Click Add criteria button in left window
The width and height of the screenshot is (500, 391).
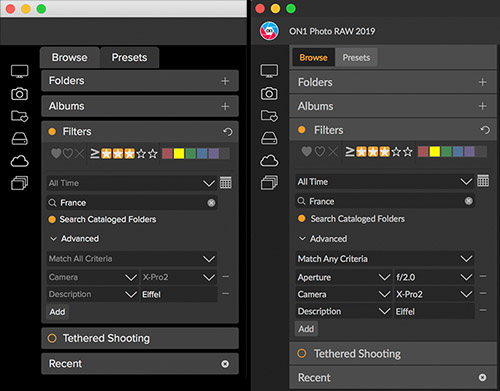click(x=57, y=312)
